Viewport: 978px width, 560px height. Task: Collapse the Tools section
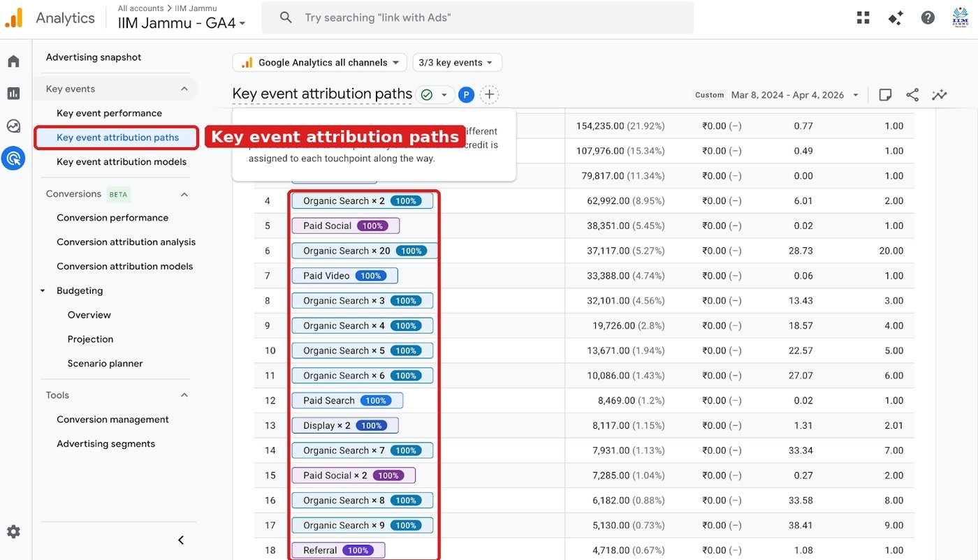(x=184, y=395)
